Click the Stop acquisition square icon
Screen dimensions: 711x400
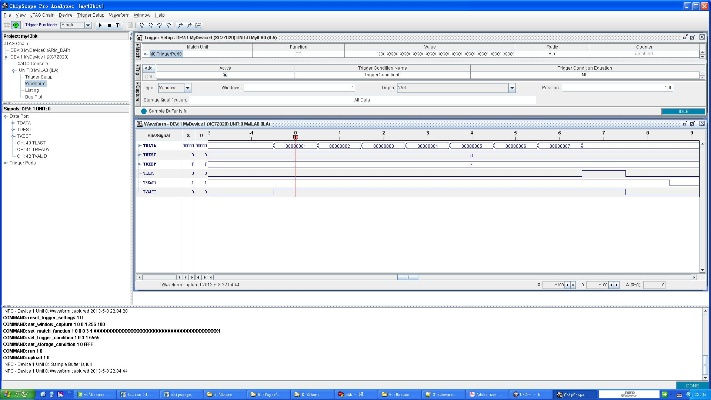coord(107,25)
